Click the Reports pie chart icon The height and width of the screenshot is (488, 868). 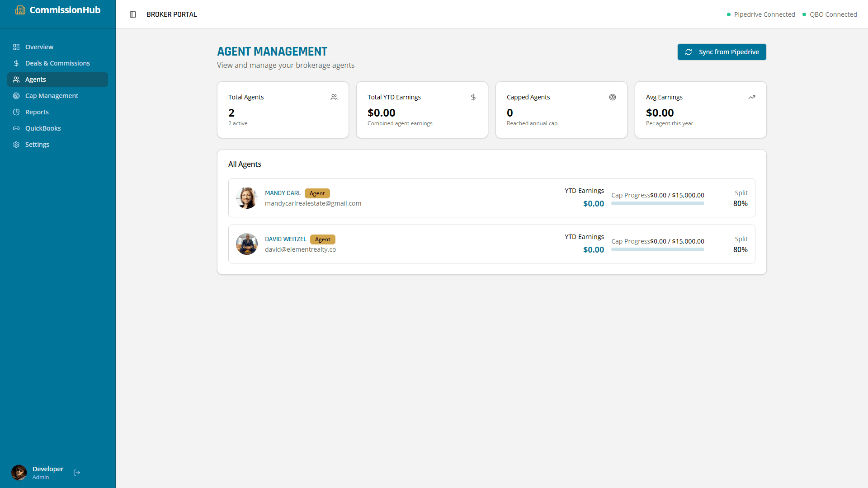16,112
